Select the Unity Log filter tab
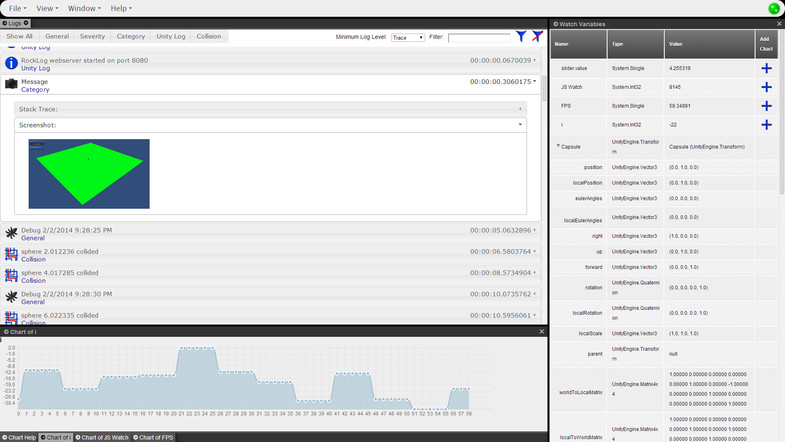This screenshot has width=785, height=442. [171, 37]
